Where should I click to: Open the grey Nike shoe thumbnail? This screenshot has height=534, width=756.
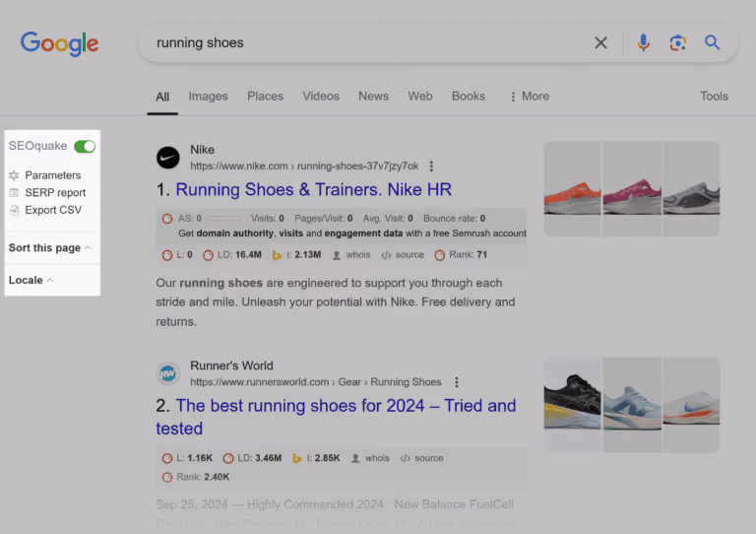[x=691, y=188]
